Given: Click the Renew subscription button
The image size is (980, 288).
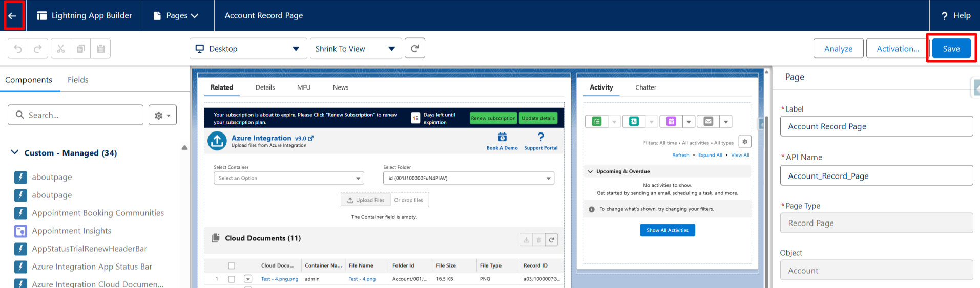Looking at the screenshot, I should 493,118.
